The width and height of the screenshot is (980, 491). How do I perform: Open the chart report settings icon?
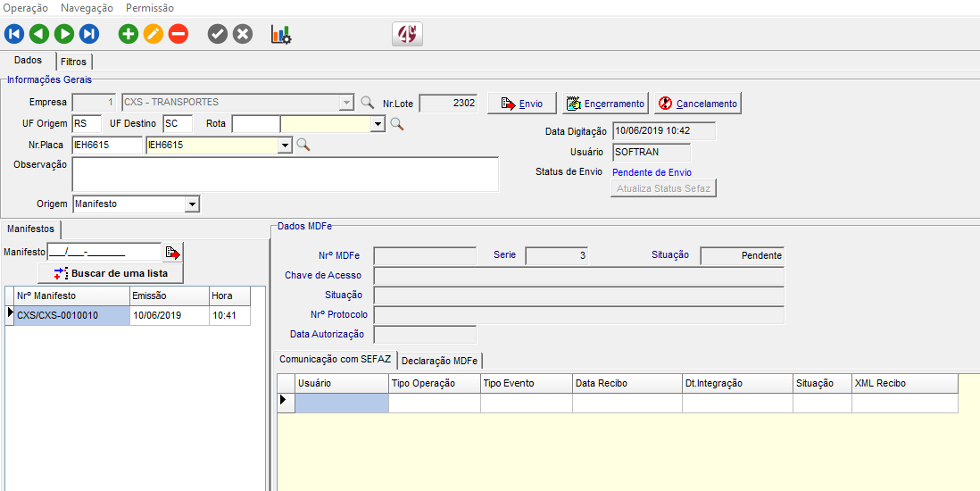pos(281,34)
